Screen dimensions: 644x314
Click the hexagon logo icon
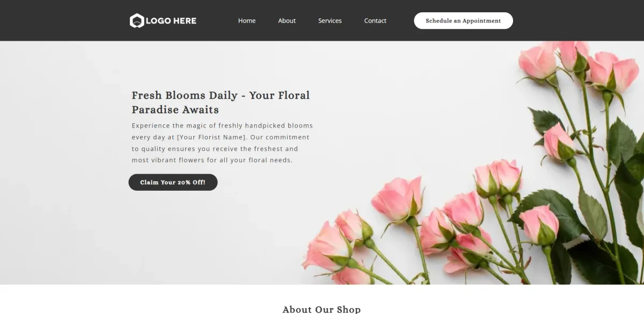coord(137,21)
